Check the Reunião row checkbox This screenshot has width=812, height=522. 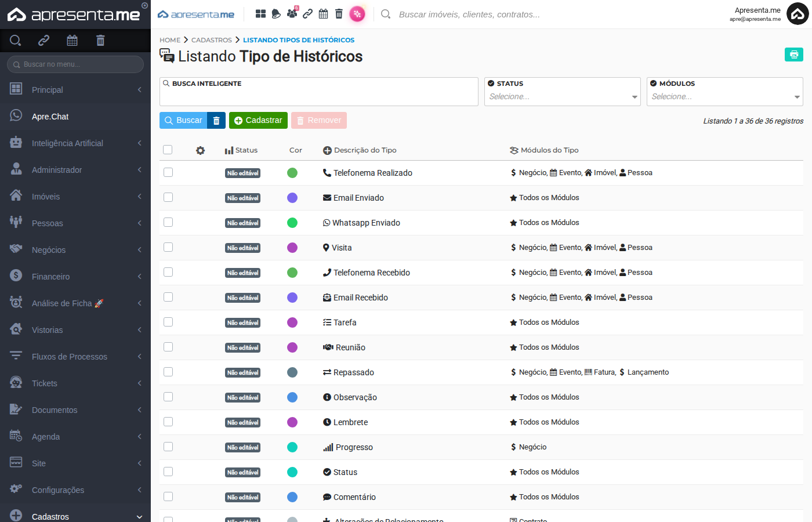[168, 347]
